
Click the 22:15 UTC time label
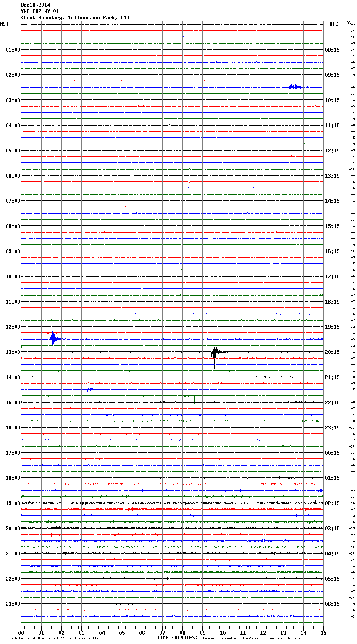(332, 403)
